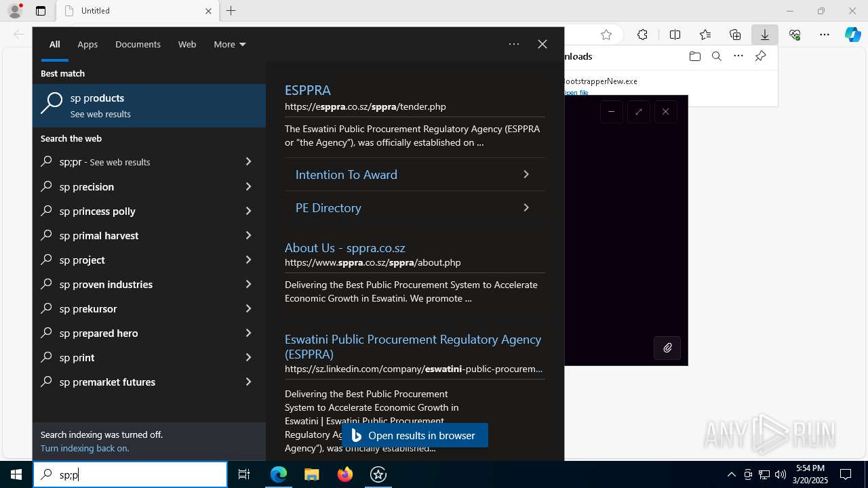
Task: Click expand arrows in dark window
Action: (638, 112)
